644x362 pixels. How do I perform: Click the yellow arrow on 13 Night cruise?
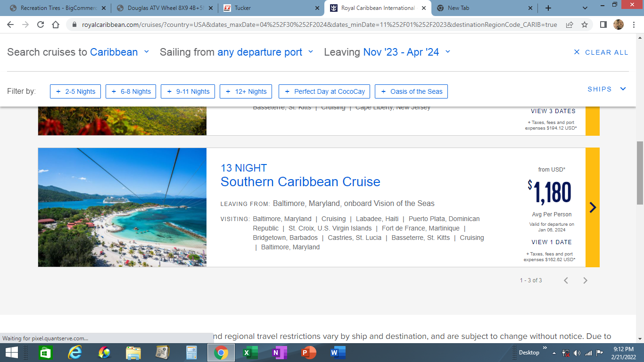pyautogui.click(x=593, y=207)
